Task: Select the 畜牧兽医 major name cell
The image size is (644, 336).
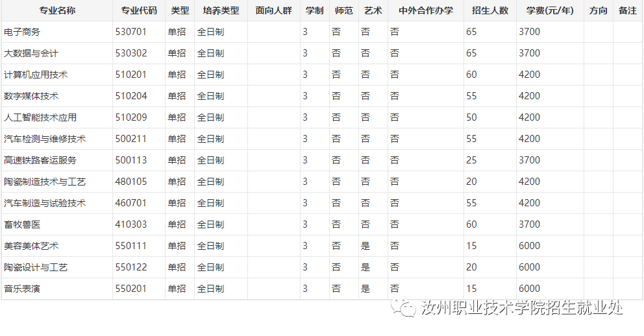Action: click(x=22, y=224)
